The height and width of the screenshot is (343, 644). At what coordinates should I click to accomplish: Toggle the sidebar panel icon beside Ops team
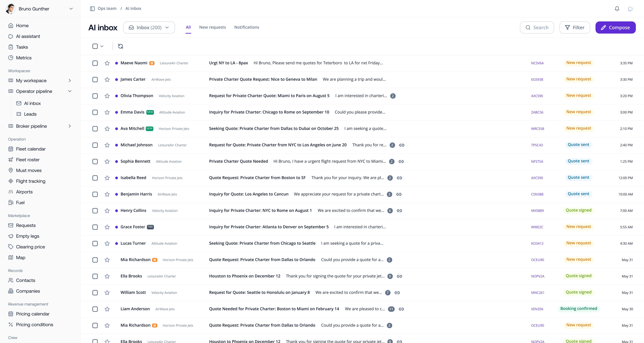click(92, 9)
